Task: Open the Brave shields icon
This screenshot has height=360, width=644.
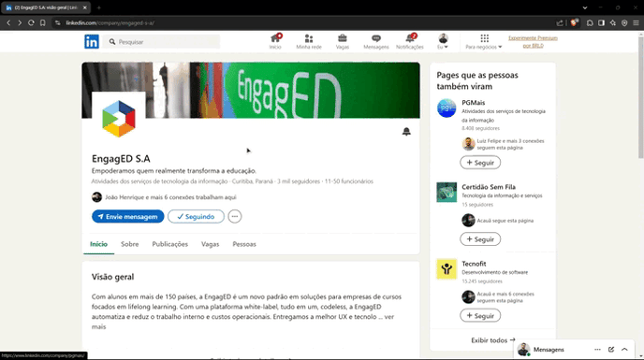Action: tap(574, 22)
